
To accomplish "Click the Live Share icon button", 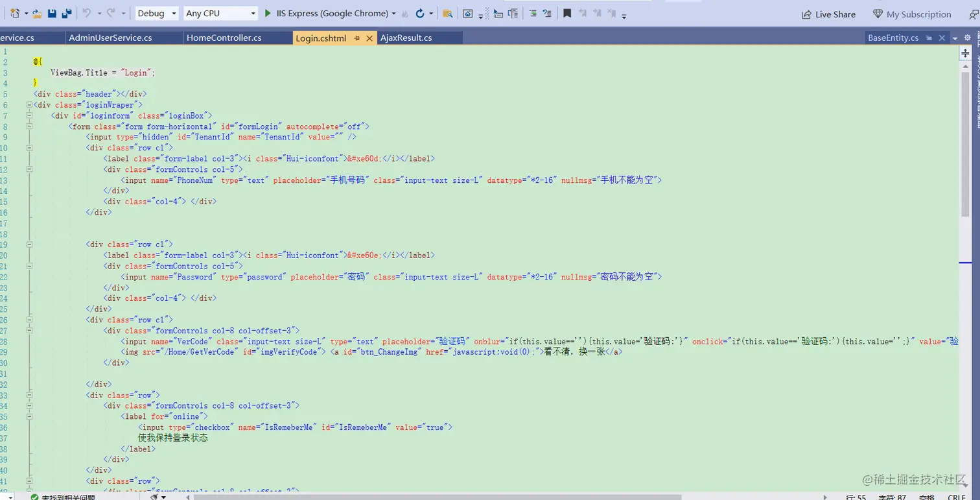I will pos(828,14).
